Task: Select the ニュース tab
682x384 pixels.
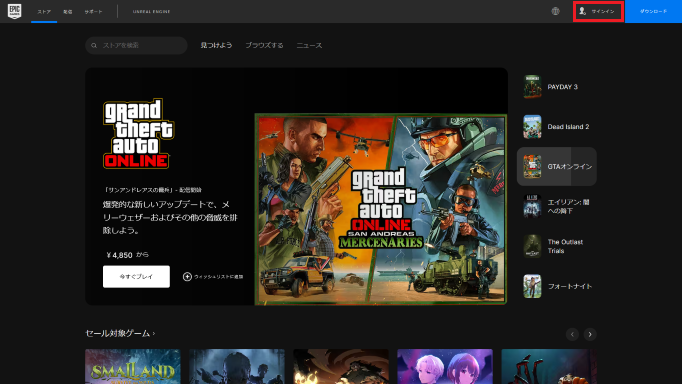Action: tap(309, 45)
